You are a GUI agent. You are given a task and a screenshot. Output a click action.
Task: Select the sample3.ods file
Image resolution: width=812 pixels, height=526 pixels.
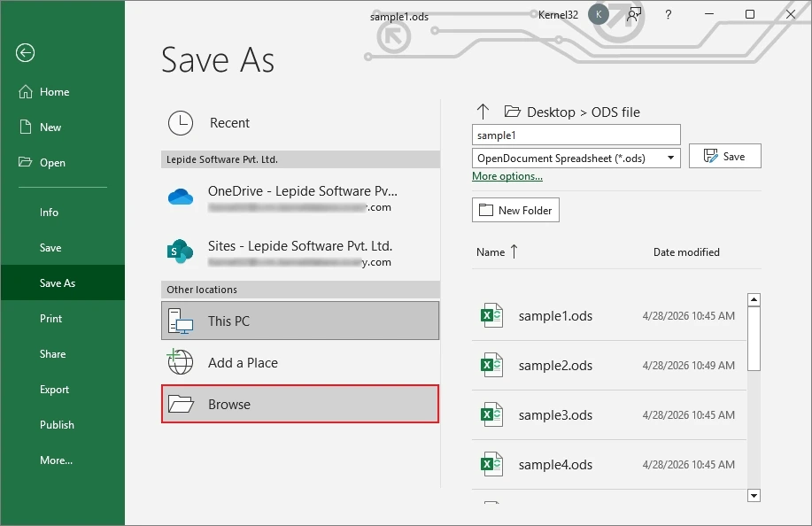(x=609, y=415)
